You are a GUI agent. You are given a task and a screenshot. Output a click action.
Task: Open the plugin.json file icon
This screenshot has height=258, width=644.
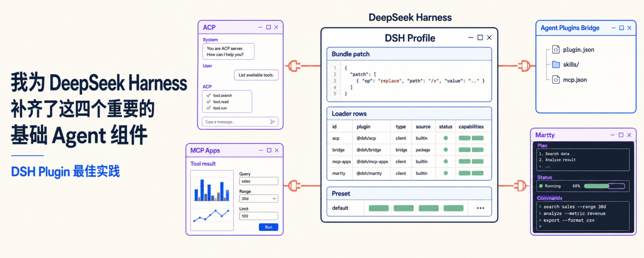(556, 50)
